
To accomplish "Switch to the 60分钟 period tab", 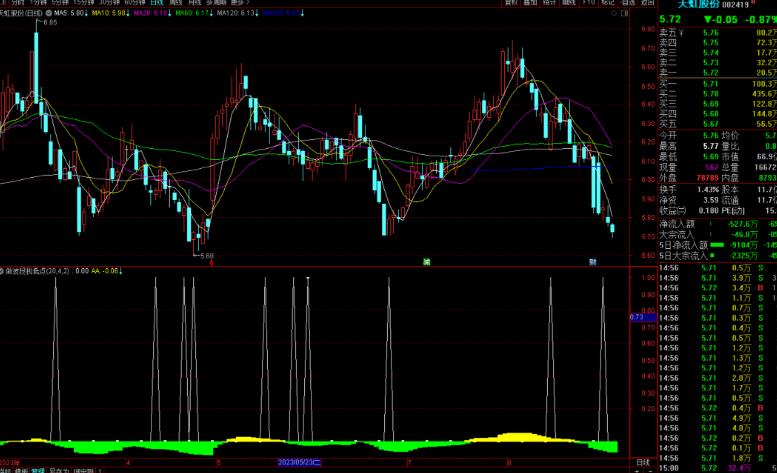I will click(135, 2).
